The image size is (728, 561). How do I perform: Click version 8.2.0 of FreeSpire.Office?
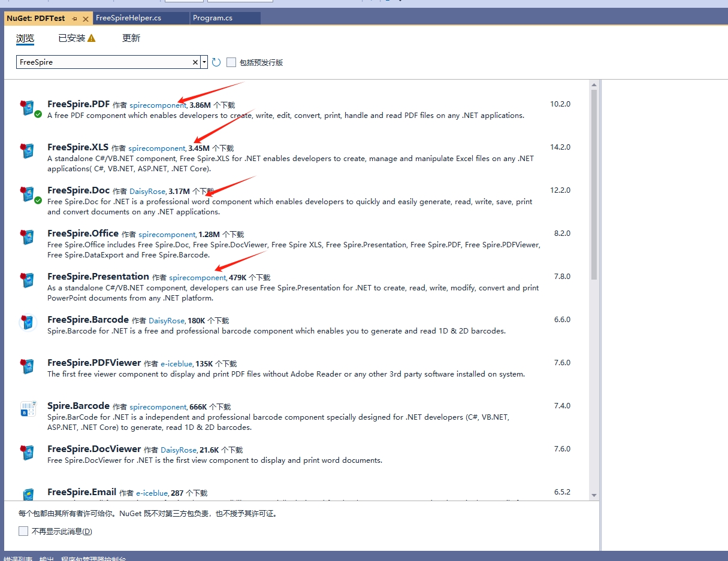point(562,234)
